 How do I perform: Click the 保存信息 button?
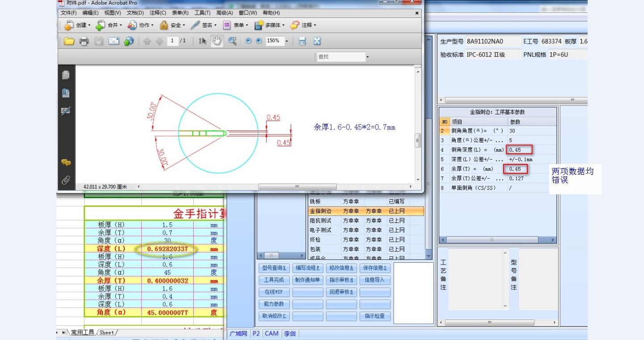[375, 268]
